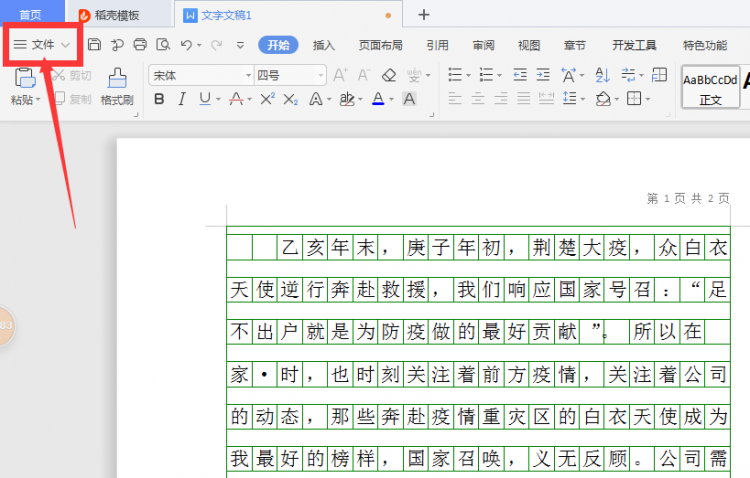The width and height of the screenshot is (750, 478).
Task: Toggle Bold formatting
Action: pos(159,99)
